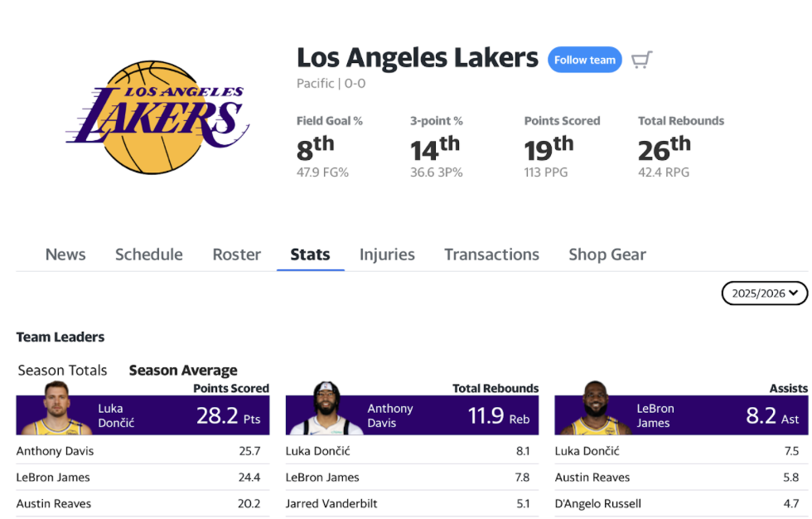812x519 pixels.
Task: Click LeBron James's headshot photo
Action: tap(595, 410)
